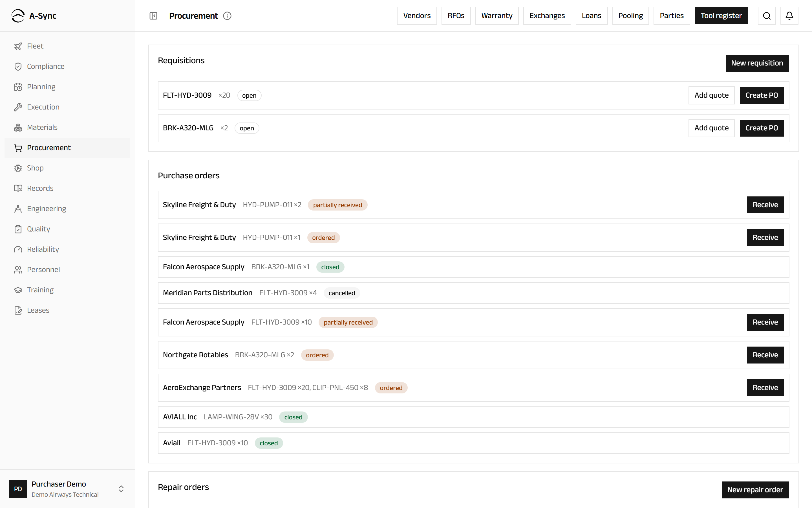Receive Falcon Aerospace FLT-HYD-3009 ×10 order

(x=765, y=322)
